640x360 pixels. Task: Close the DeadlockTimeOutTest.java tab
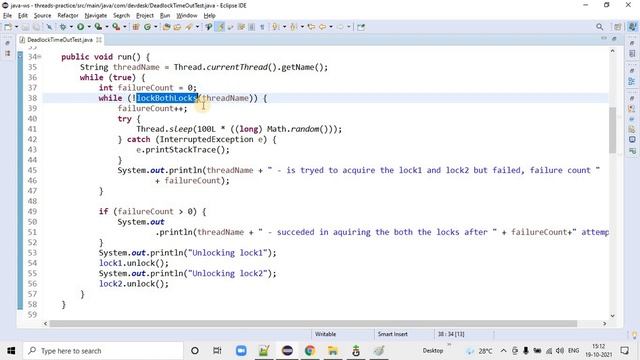point(99,40)
